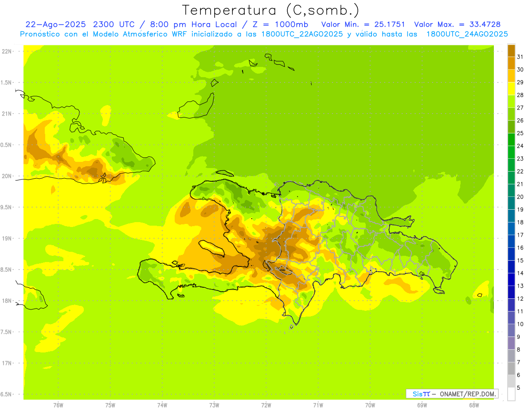
Task: Click the colorbar segment between 24 and 25
Action: 511,140
